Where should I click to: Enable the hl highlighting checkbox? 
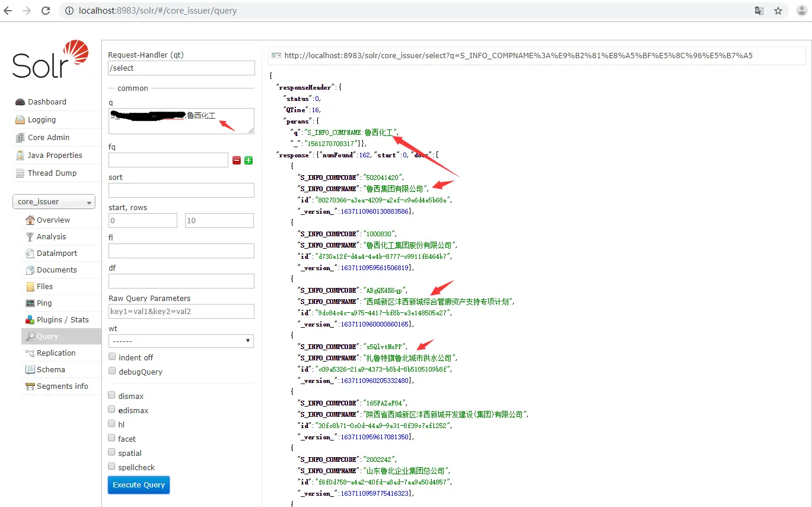pyautogui.click(x=112, y=424)
